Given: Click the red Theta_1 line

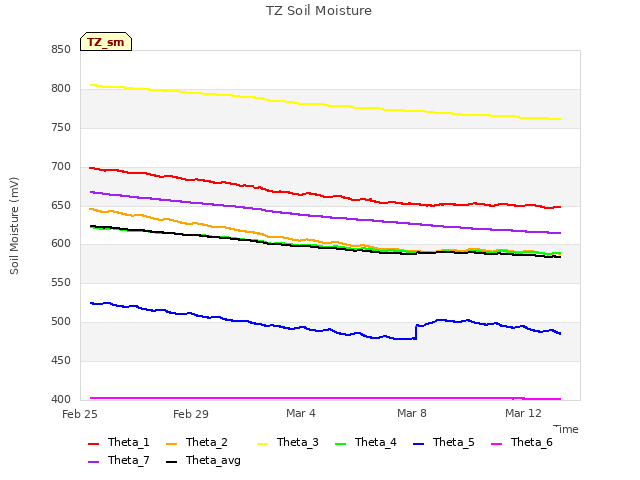Looking at the screenshot, I should click(325, 196).
